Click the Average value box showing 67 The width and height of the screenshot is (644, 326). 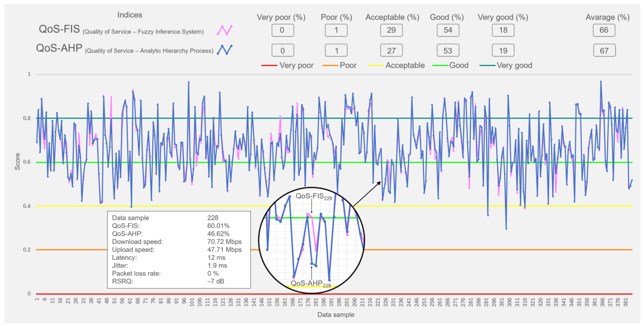(x=604, y=51)
